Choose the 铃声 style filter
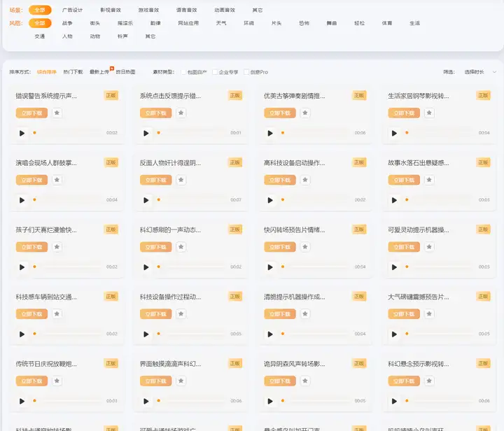 (122, 36)
